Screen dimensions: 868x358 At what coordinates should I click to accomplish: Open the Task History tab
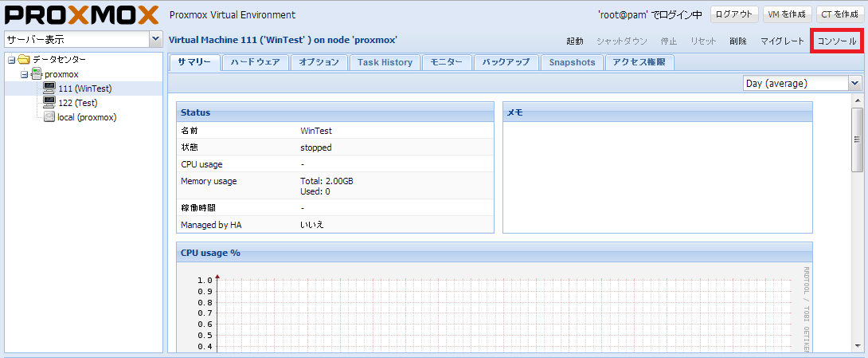[385, 63]
